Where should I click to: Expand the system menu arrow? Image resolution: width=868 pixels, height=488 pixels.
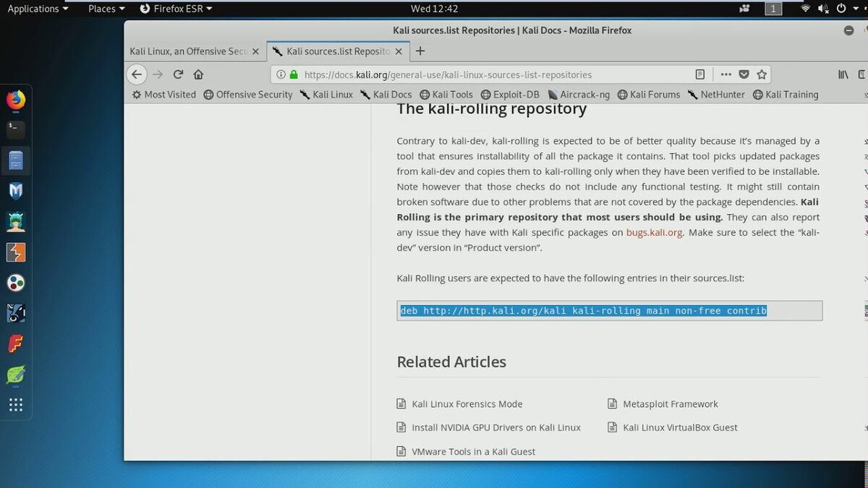pos(856,9)
